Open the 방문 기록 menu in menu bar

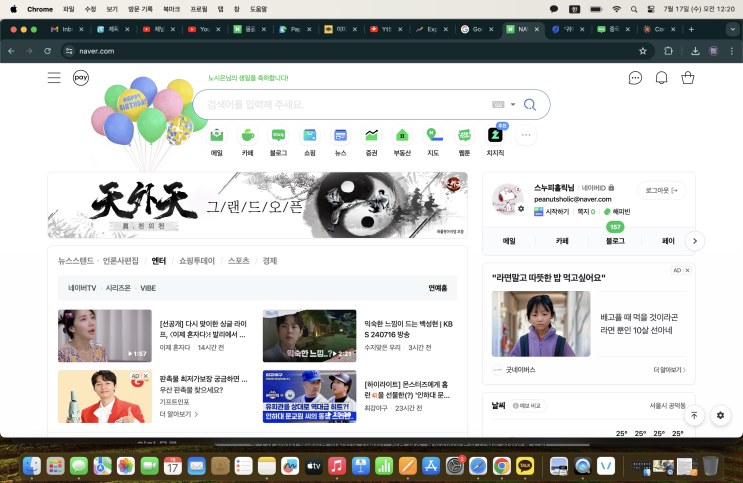140,9
